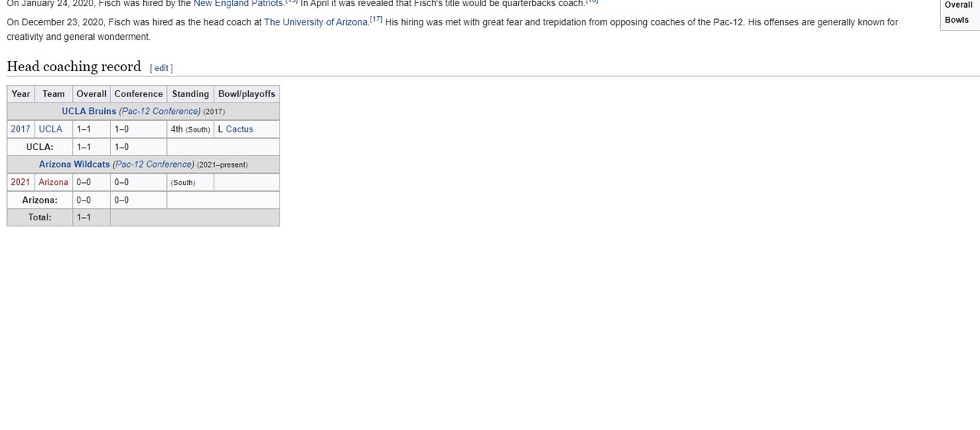980x430 pixels.
Task: Click the Team column header
Action: coord(54,94)
